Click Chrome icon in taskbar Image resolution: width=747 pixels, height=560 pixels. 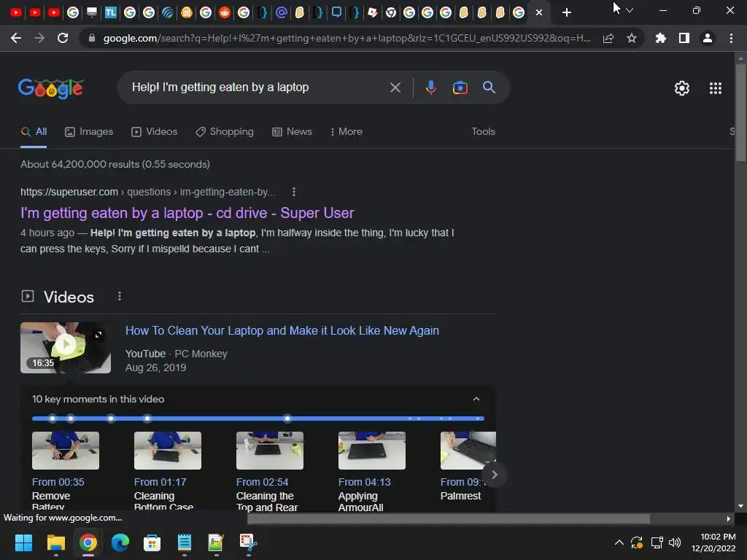point(88,542)
